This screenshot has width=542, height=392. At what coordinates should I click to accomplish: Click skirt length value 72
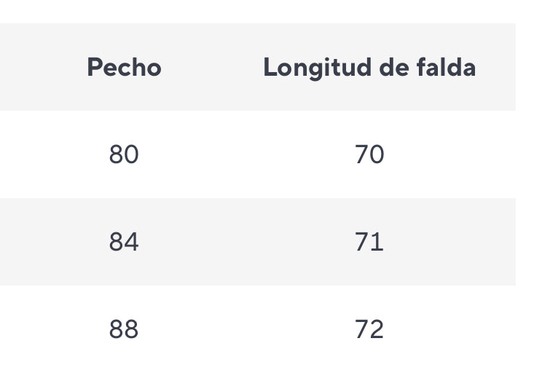pyautogui.click(x=369, y=329)
